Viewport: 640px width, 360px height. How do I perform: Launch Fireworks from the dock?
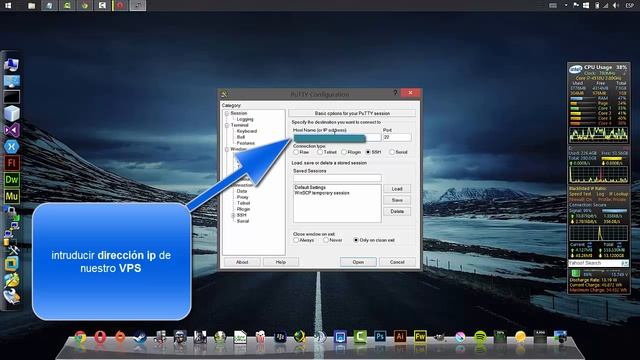420,337
